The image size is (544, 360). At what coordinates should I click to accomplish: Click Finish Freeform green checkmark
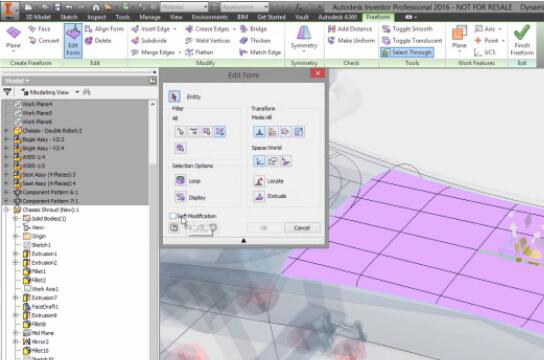tap(522, 40)
